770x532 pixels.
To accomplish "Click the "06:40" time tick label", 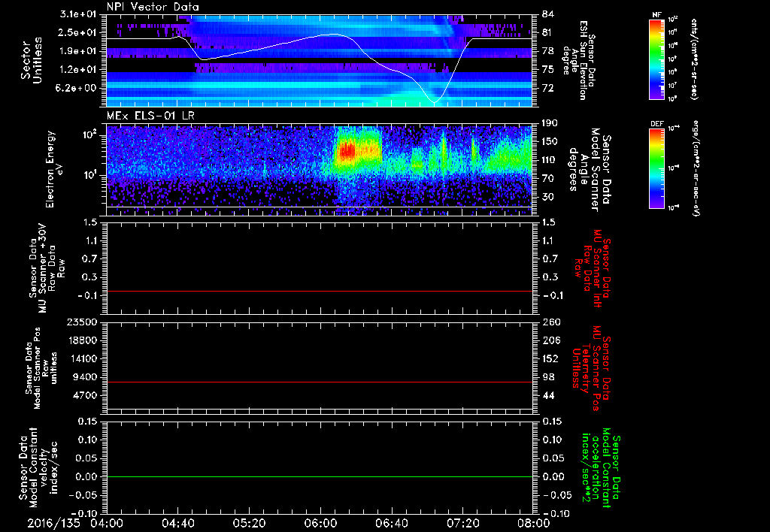I will click(391, 523).
